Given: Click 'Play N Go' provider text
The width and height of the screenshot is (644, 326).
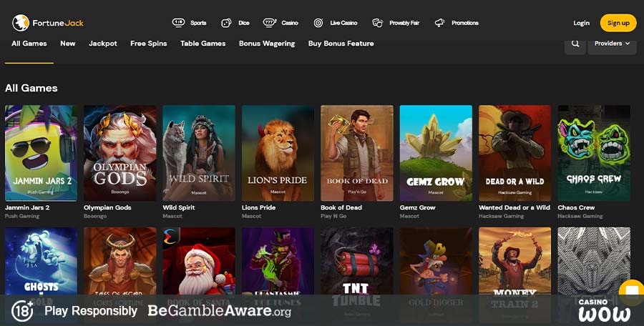Looking at the screenshot, I should point(333,216).
